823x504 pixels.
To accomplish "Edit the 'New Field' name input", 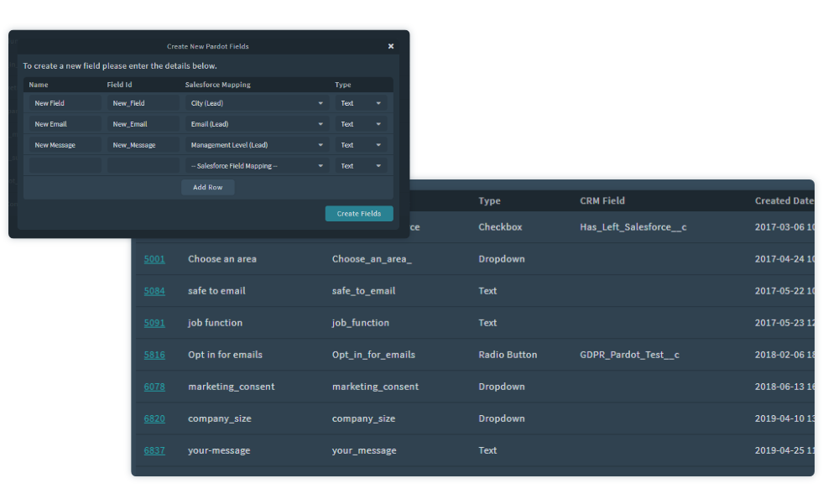I will pyautogui.click(x=65, y=103).
